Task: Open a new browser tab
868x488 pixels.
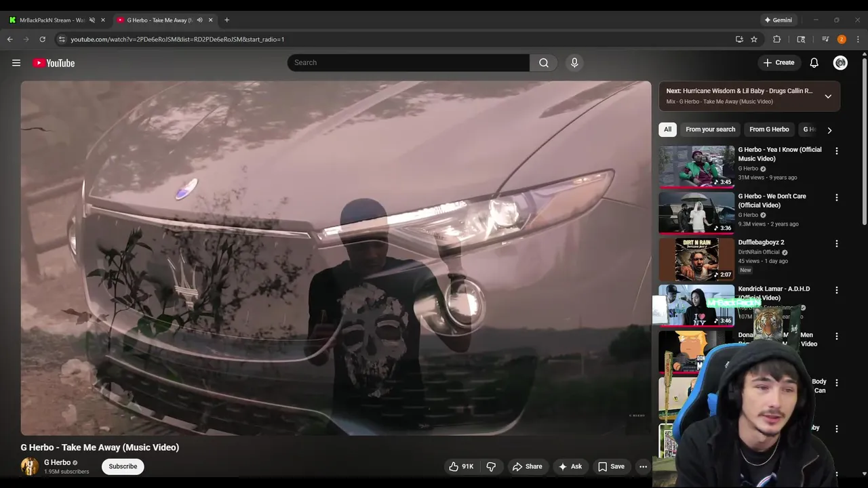Action: click(226, 20)
